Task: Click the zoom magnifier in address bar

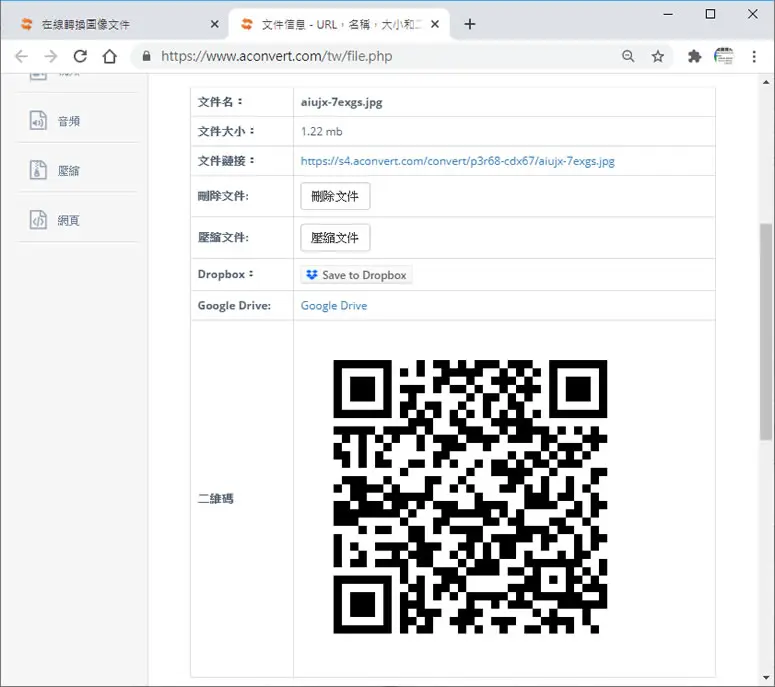Action: tap(628, 56)
